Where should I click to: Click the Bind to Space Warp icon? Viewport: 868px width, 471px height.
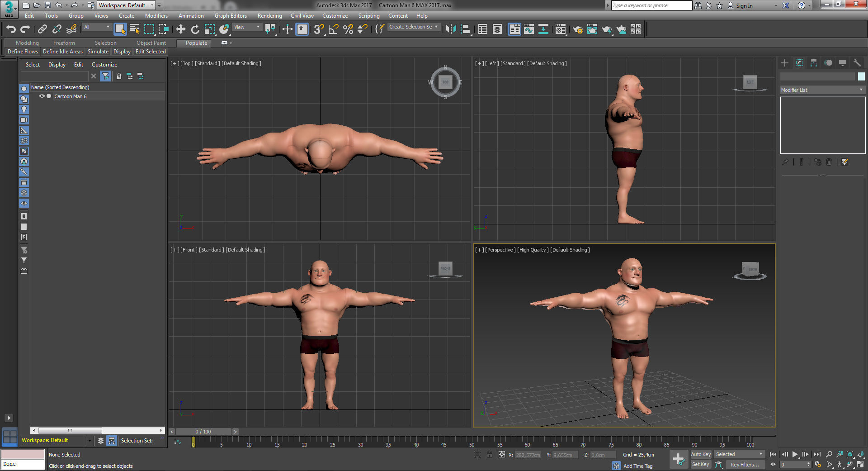71,29
